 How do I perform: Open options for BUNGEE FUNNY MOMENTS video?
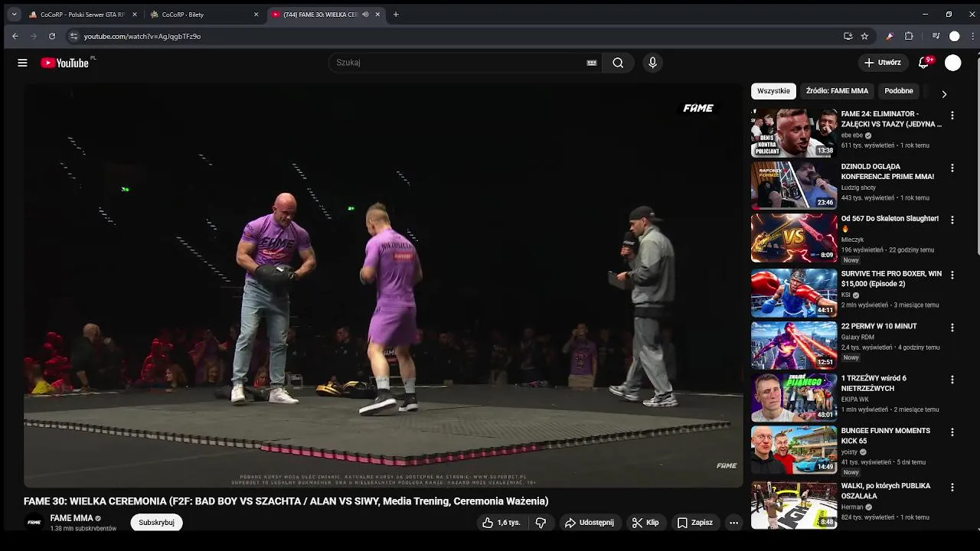coord(952,432)
